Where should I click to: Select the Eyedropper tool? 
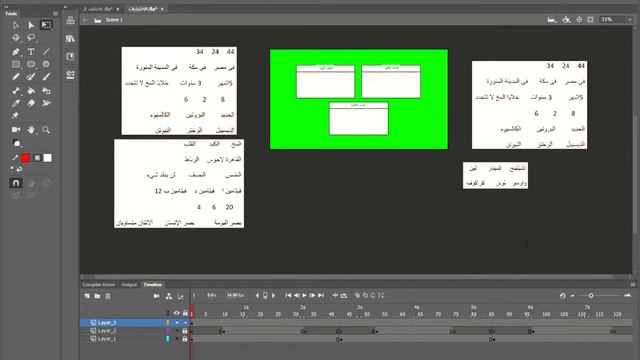click(x=16, y=103)
